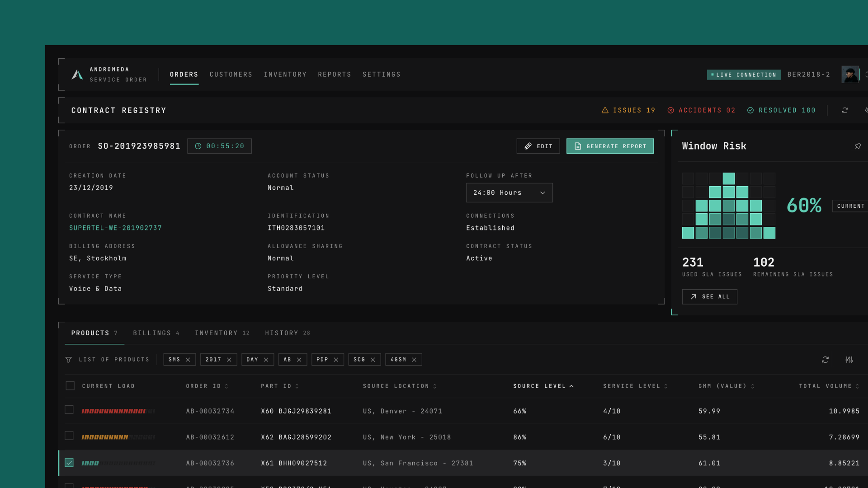The height and width of the screenshot is (488, 868).
Task: Open the Customers menu
Action: 231,75
